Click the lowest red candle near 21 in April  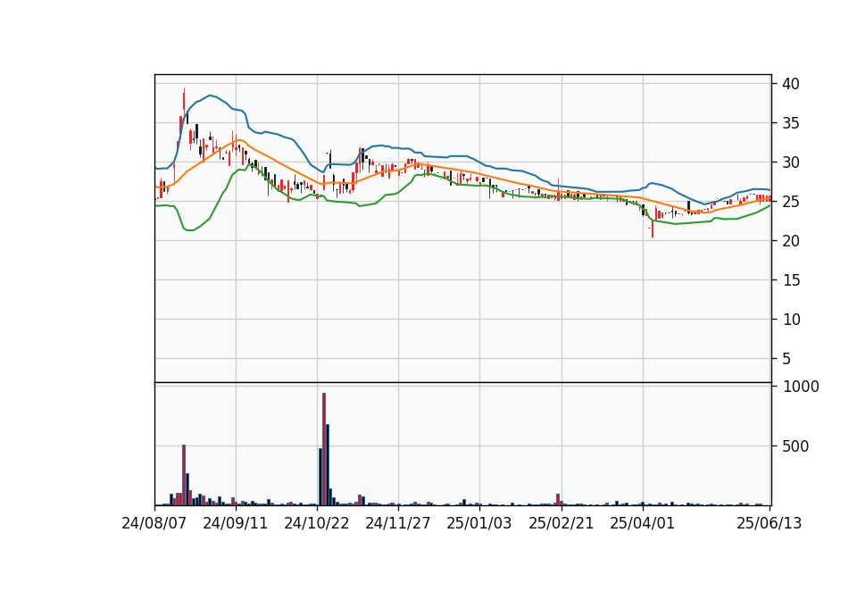653,229
